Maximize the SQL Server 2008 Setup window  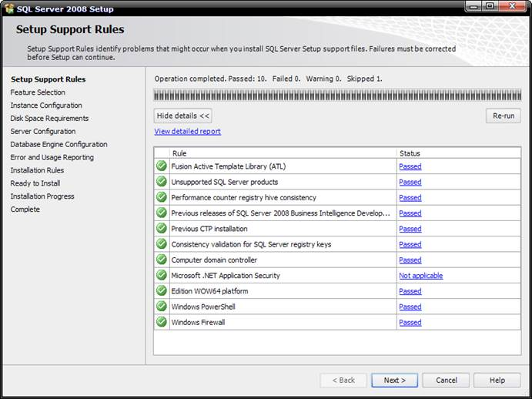[490, 6]
